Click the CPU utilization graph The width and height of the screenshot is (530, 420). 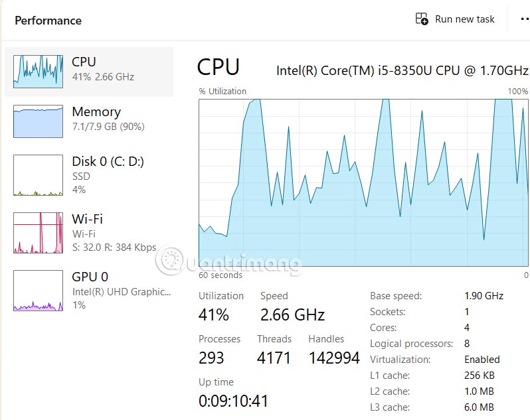pos(363,182)
